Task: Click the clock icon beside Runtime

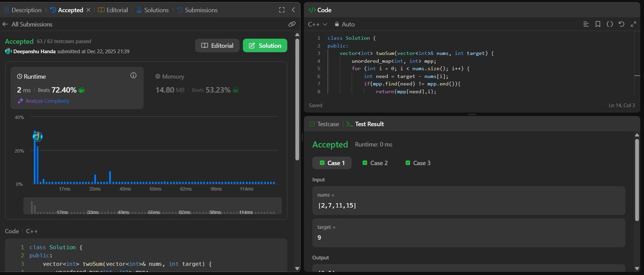Action: pyautogui.click(x=20, y=77)
